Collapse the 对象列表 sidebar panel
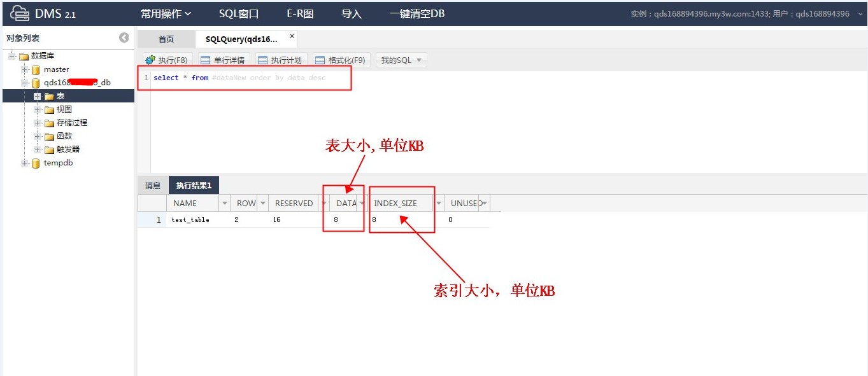This screenshot has height=376, width=868. click(x=124, y=38)
